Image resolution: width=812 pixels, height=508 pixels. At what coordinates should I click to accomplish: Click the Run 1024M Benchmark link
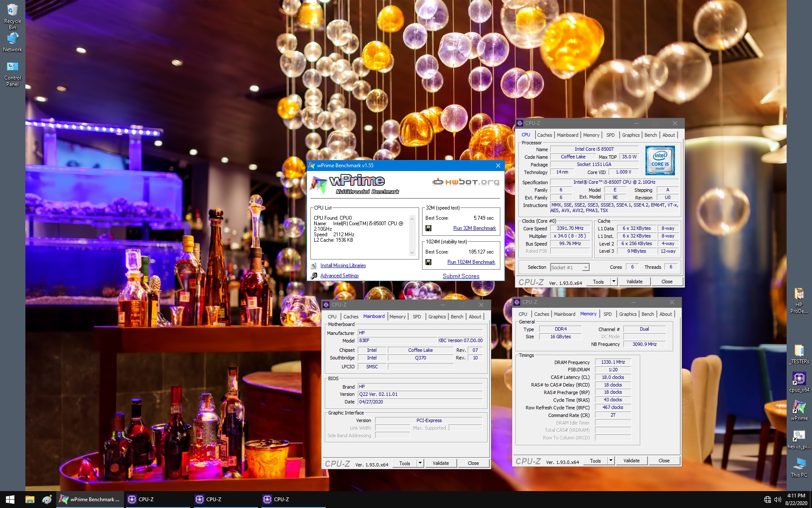[x=471, y=262]
